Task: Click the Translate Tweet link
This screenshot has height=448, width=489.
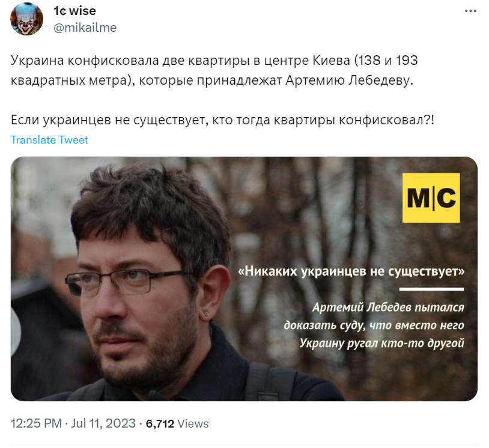Action: [x=49, y=140]
